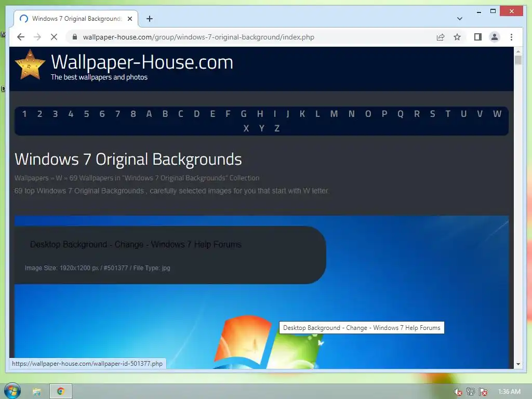Browse wallpapers under number 1
Image resolution: width=532 pixels, height=399 pixels.
point(24,114)
